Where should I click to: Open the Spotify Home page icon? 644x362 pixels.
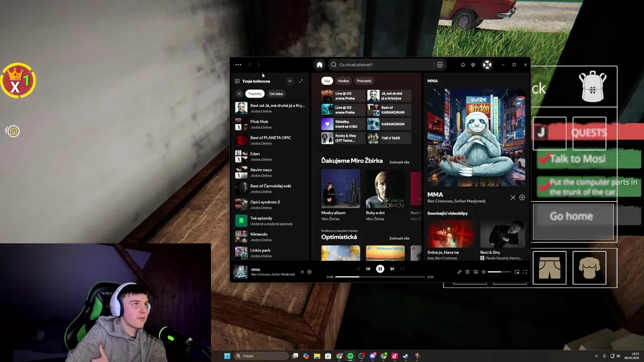pyautogui.click(x=319, y=65)
